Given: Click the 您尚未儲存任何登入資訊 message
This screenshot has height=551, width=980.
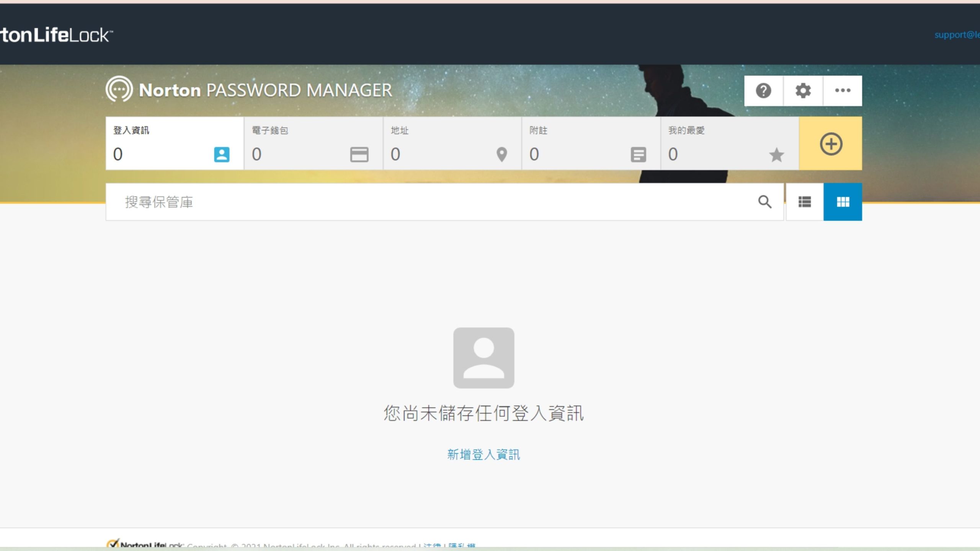Looking at the screenshot, I should (x=483, y=413).
